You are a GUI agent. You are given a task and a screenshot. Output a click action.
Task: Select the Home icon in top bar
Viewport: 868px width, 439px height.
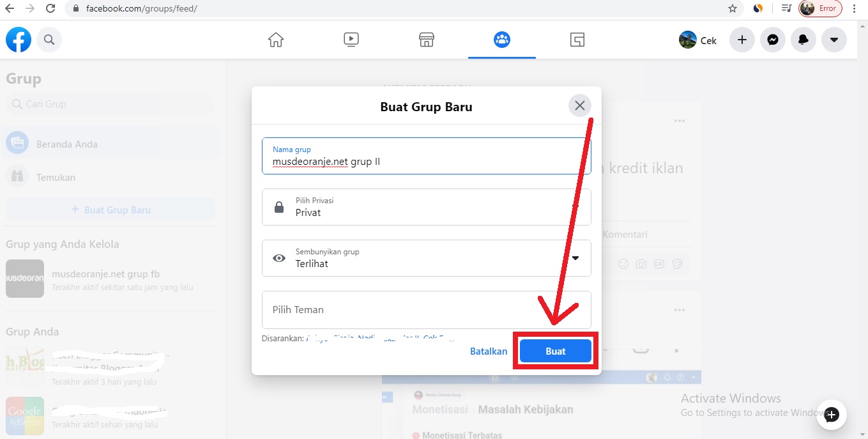275,39
